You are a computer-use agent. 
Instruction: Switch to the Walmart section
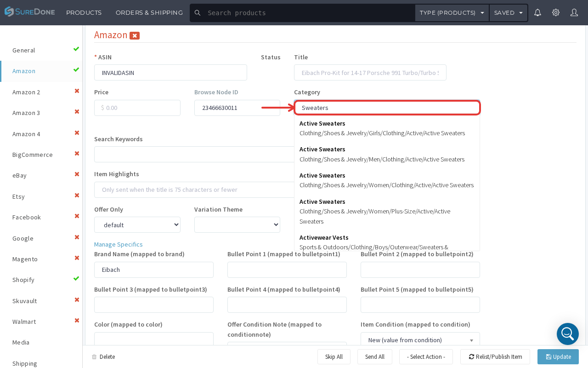24,322
